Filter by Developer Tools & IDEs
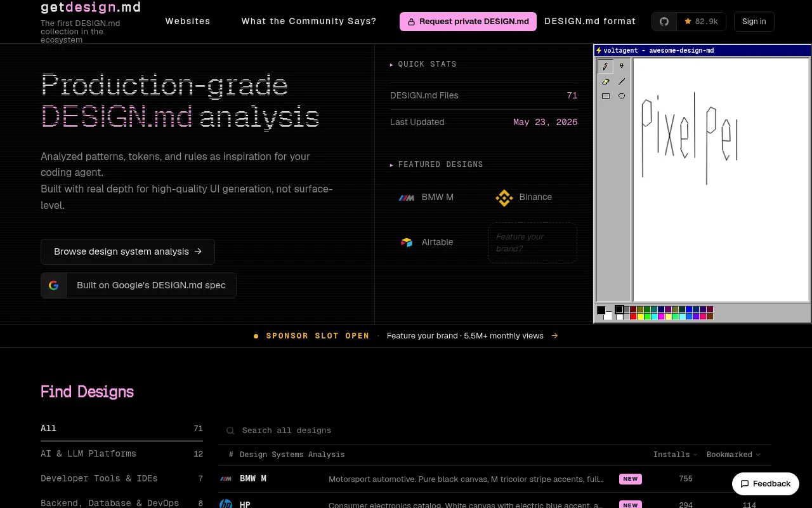812x508 pixels. [122, 479]
